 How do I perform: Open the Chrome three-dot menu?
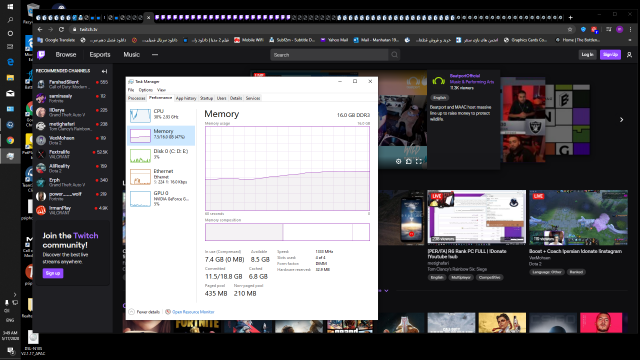coord(631,29)
